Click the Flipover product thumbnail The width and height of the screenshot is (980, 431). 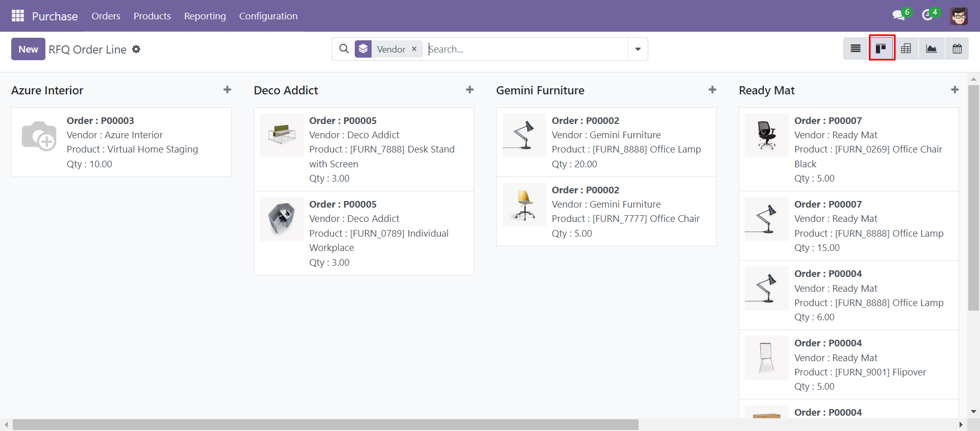767,358
